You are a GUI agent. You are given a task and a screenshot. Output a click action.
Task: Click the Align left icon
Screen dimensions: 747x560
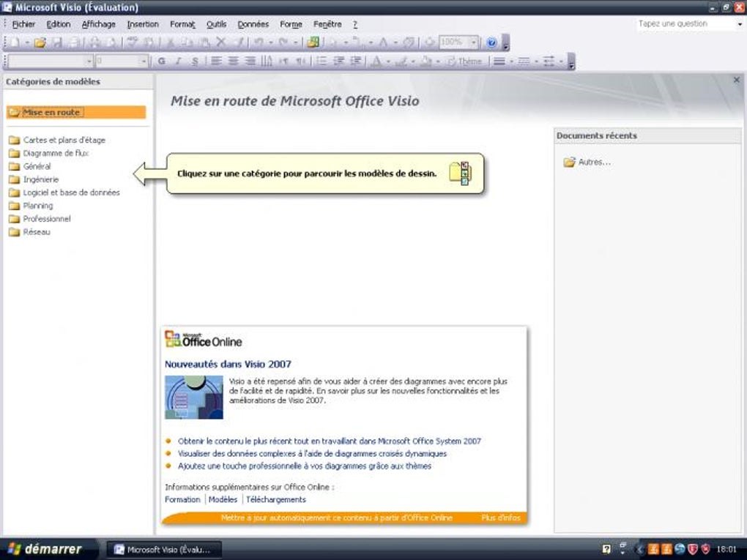tap(216, 61)
